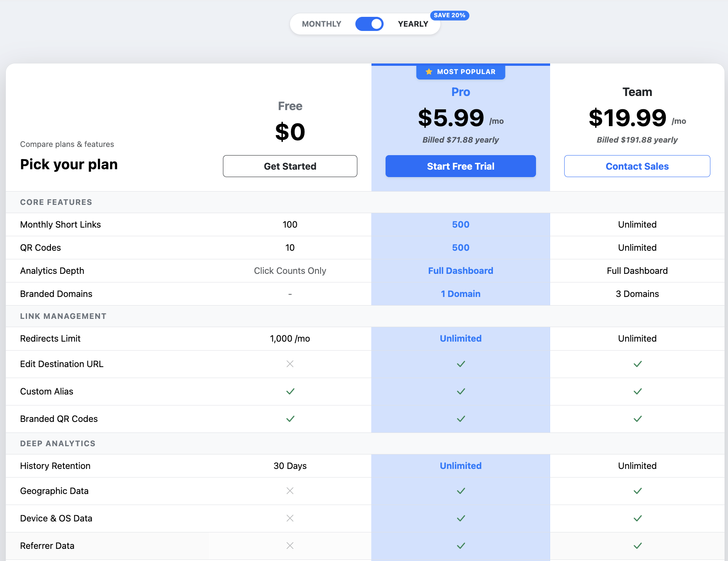Click the Contact Sales button
Screen dimensions: 728x561
click(637, 166)
